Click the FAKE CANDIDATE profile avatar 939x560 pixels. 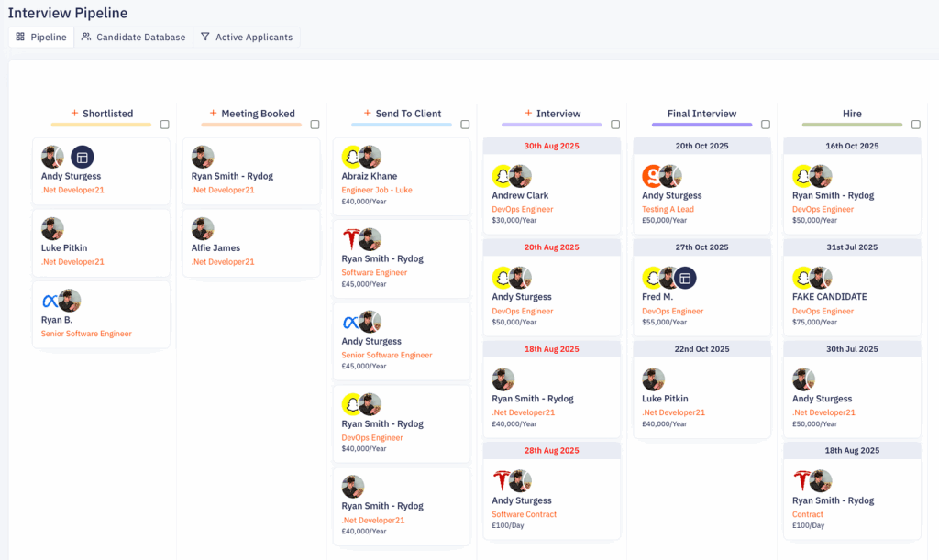point(821,278)
